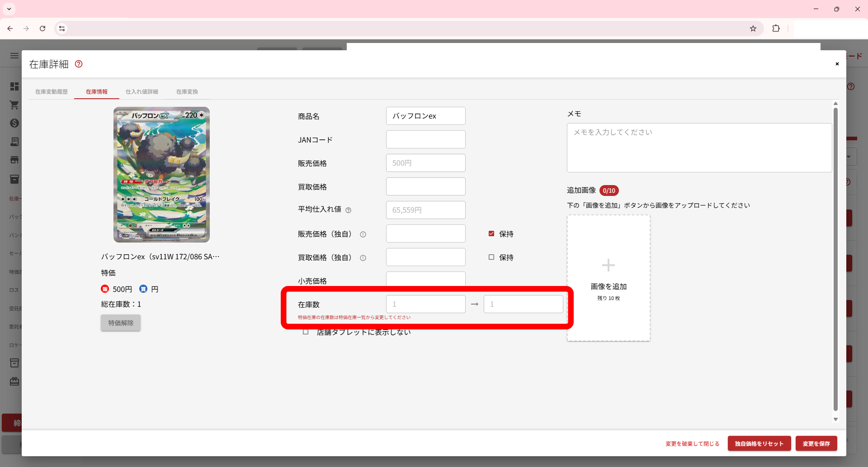Reload the page in the browser
The width and height of the screenshot is (868, 467).
click(x=42, y=29)
